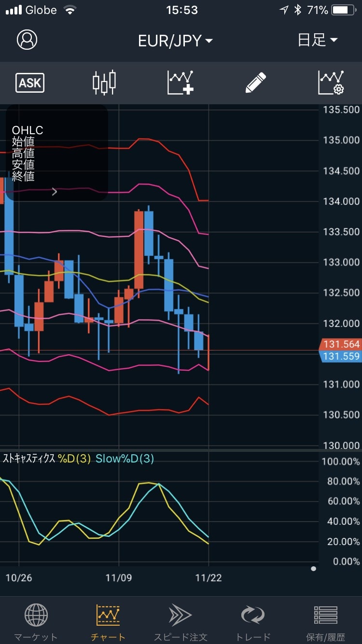Tap the Wi-Fi icon in status bar
Screen dimensions: 362x644
click(x=70, y=10)
